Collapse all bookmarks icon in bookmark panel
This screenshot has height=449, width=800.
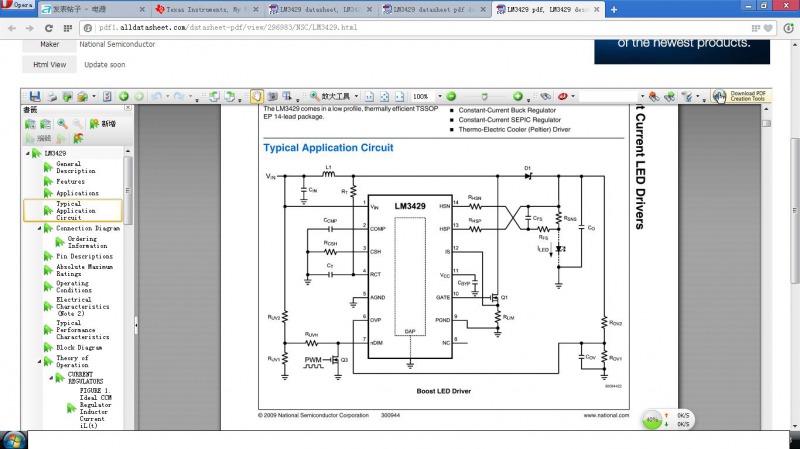tap(45, 124)
